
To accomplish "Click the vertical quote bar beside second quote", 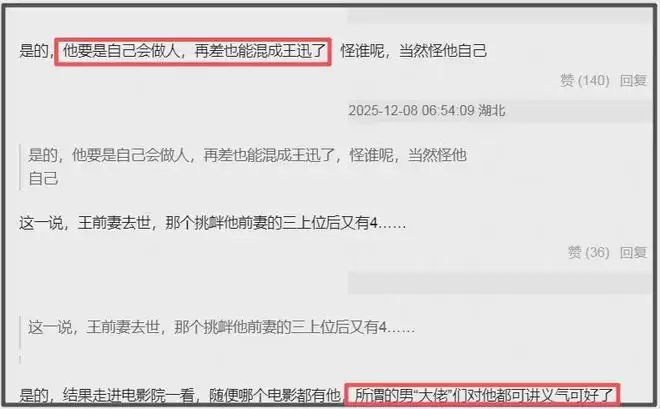I will (20, 339).
